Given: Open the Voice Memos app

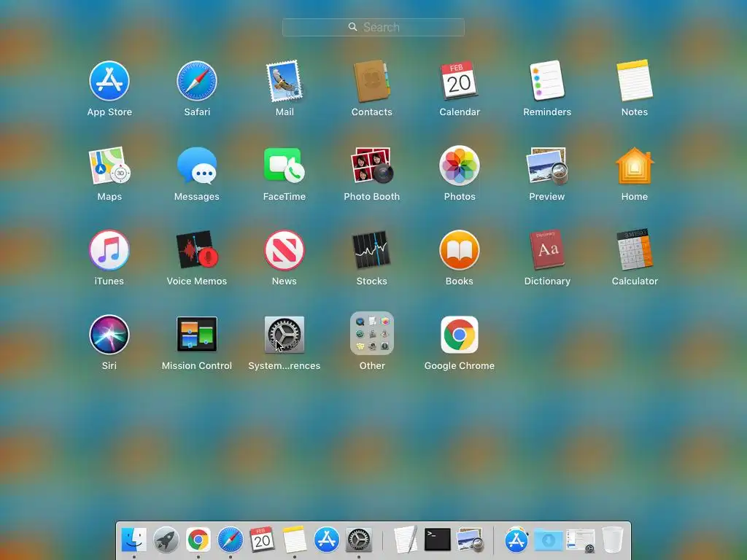Looking at the screenshot, I should [x=197, y=251].
